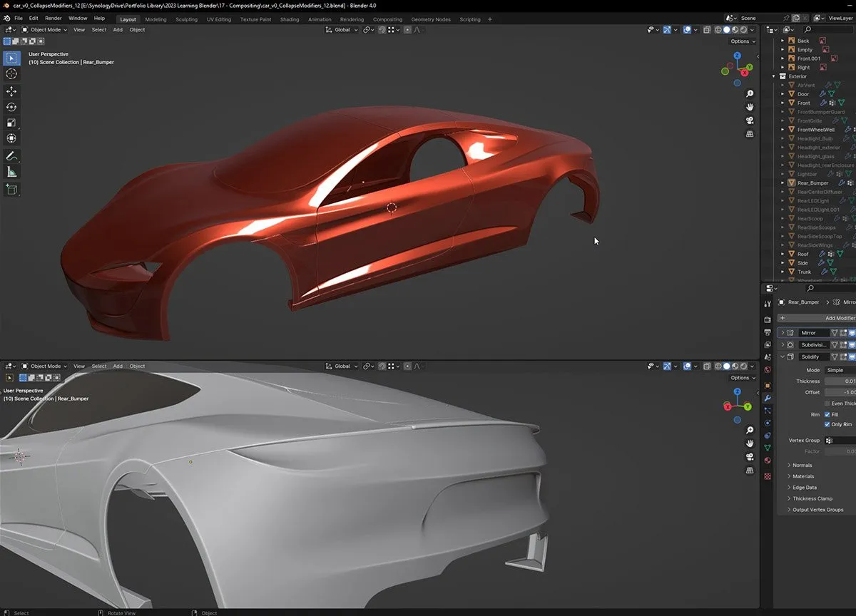Collapse the Exterior collection in the outliner
The image size is (856, 616).
[x=773, y=76]
